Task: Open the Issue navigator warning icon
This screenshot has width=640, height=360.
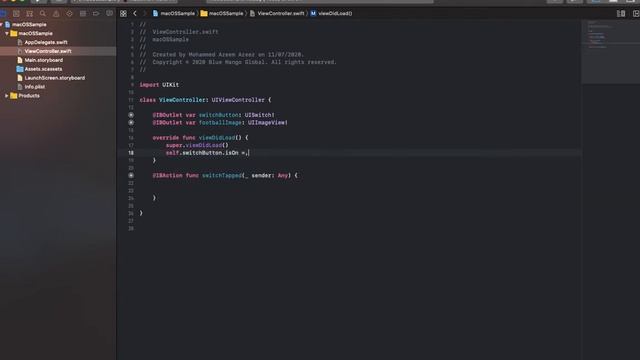Action: 56,13
